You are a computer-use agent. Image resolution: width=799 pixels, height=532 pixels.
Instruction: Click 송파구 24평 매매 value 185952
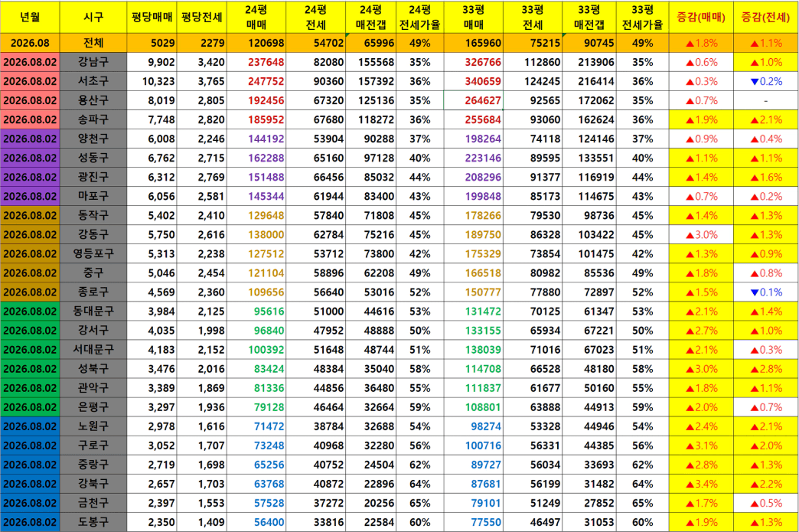pyautogui.click(x=256, y=119)
